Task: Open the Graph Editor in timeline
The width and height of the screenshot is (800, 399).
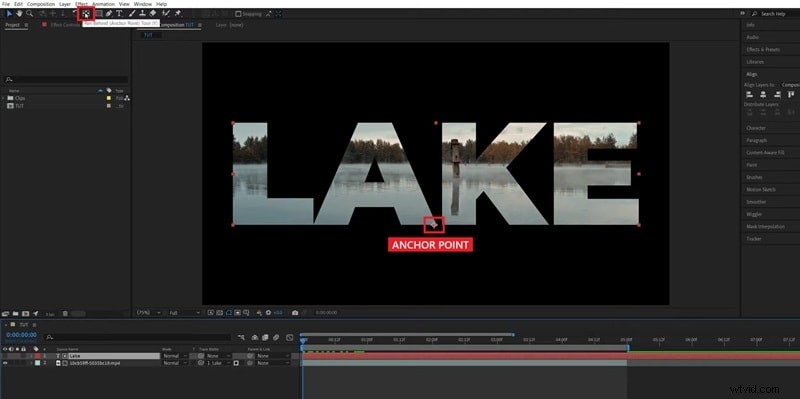Action: [x=290, y=337]
